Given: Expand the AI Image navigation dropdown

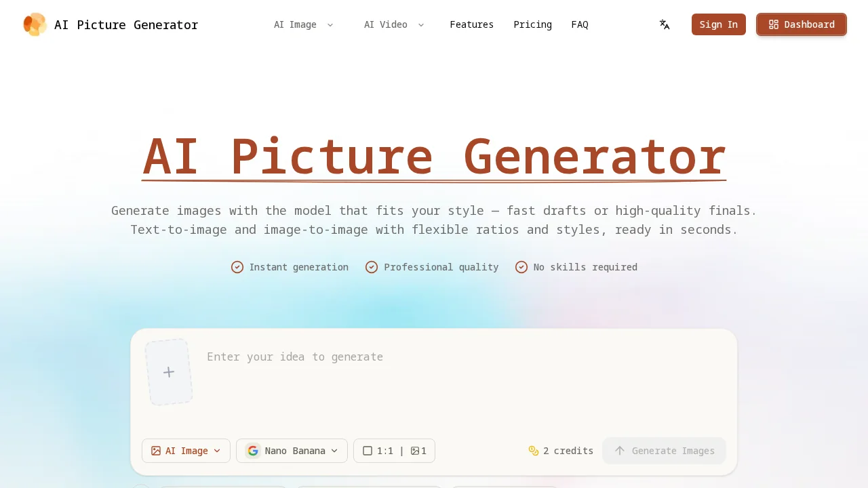Looking at the screenshot, I should pyautogui.click(x=304, y=24).
